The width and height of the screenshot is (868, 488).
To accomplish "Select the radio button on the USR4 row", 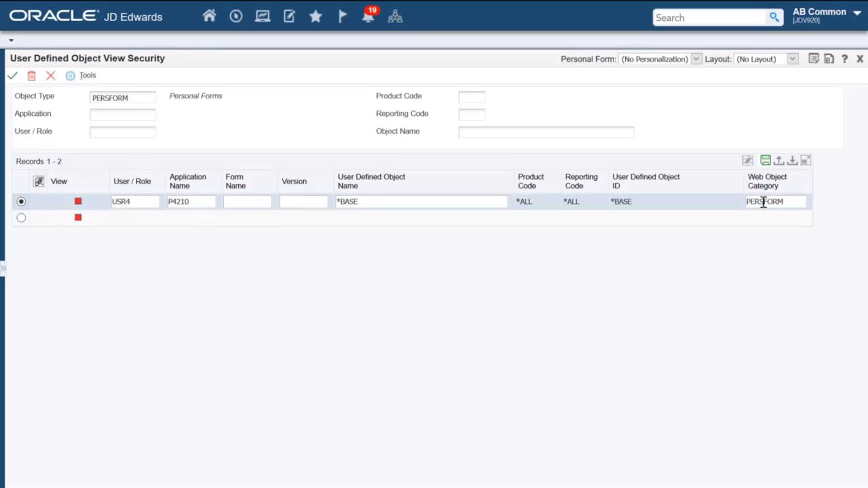I will (21, 202).
